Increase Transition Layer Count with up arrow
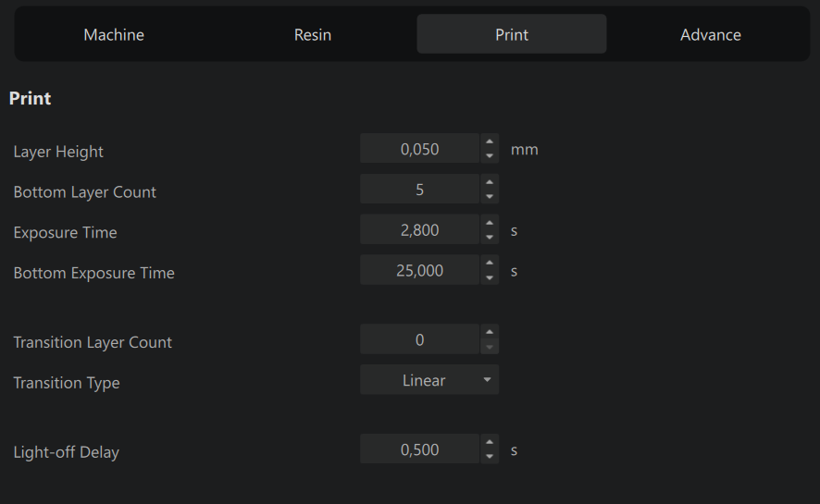Viewport: 820px width, 504px height. click(490, 332)
